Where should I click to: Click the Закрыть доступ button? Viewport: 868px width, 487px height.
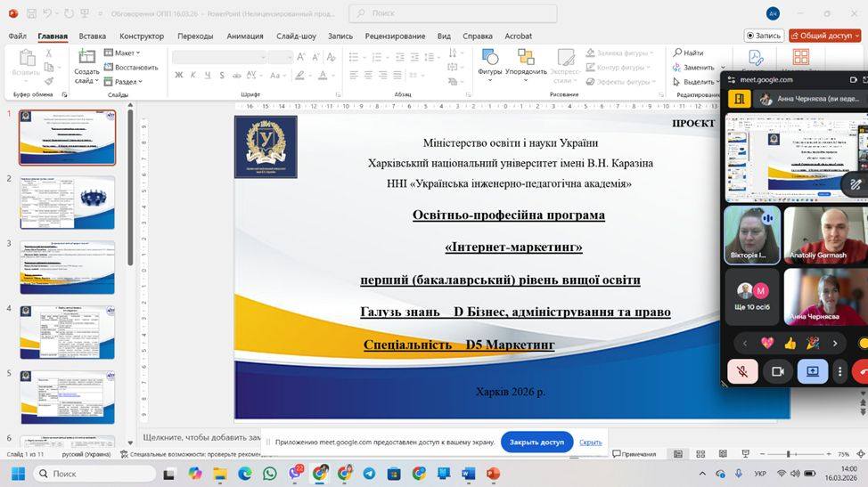click(536, 442)
